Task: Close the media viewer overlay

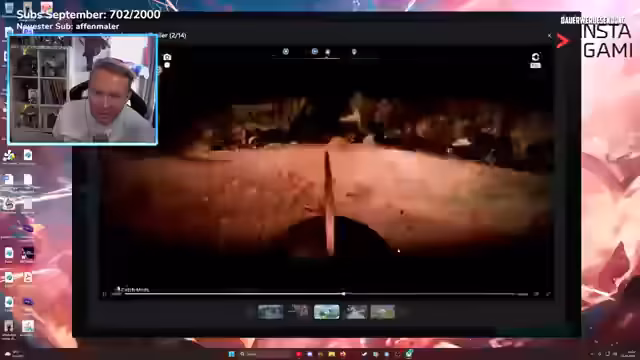Action: tap(549, 36)
